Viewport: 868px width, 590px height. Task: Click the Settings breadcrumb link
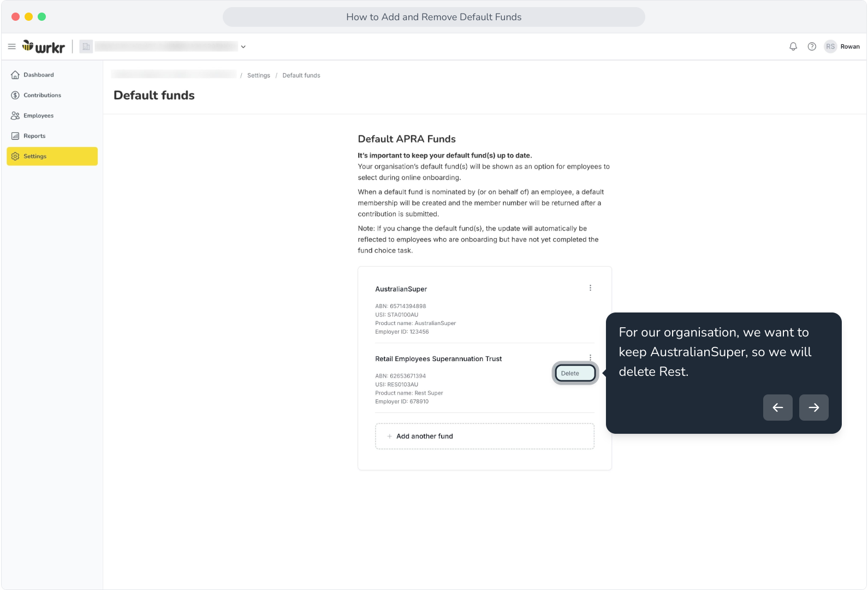click(259, 75)
